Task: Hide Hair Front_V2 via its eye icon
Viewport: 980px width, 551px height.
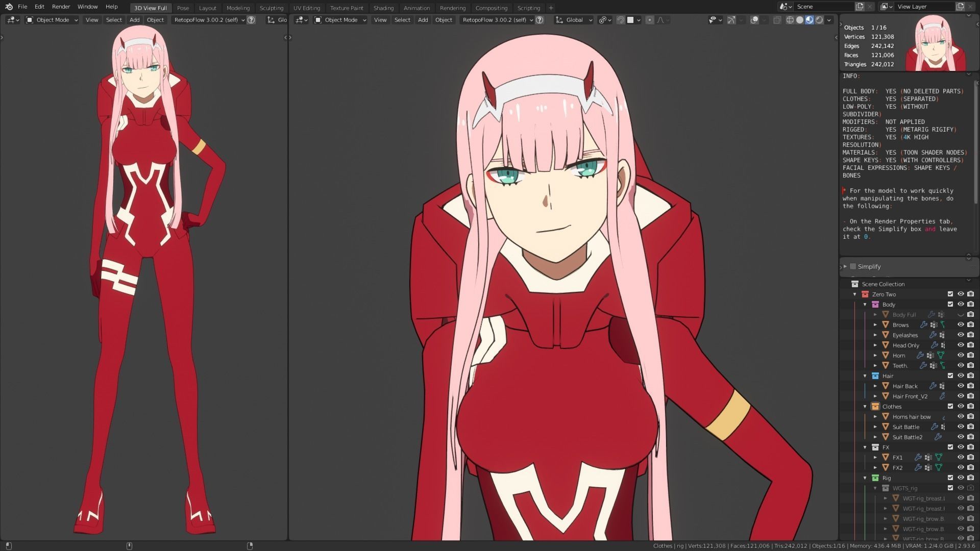Action: [x=960, y=396]
